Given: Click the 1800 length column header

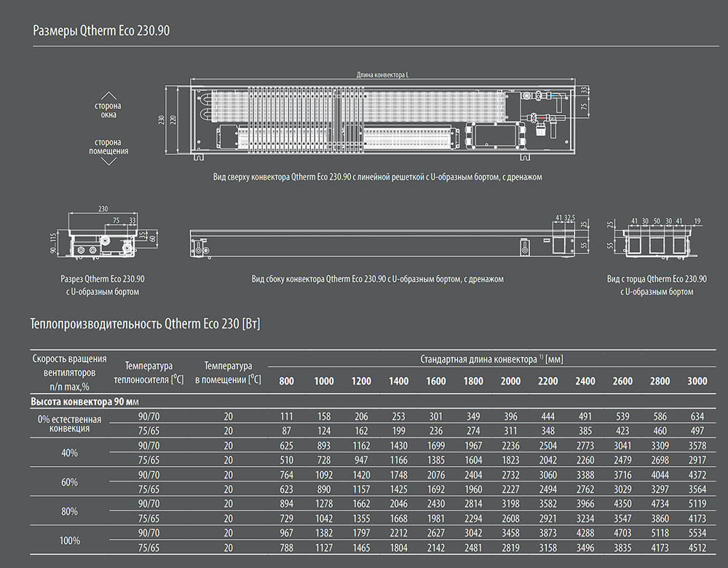Looking at the screenshot, I should 473,382.
